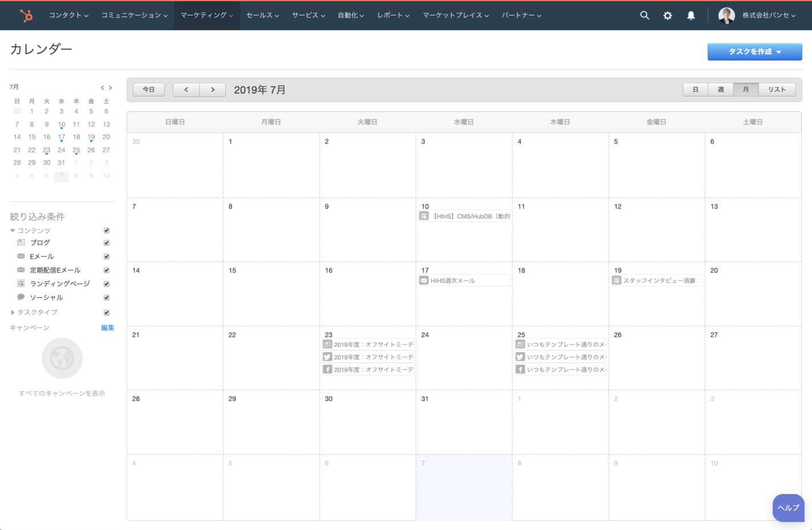Open settings via the gear icon
Image resolution: width=812 pixels, height=530 pixels.
tap(668, 15)
